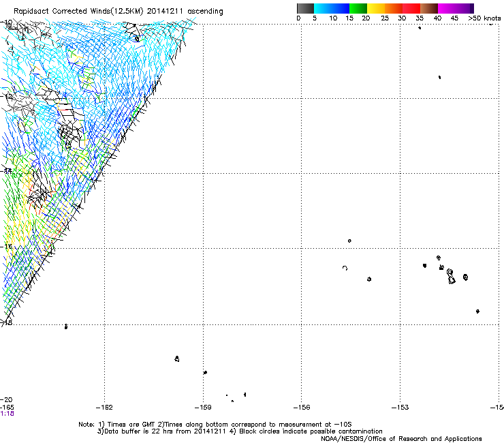Click the 'Times are GMT' note text
The image size is (504, 443).
coord(130,425)
